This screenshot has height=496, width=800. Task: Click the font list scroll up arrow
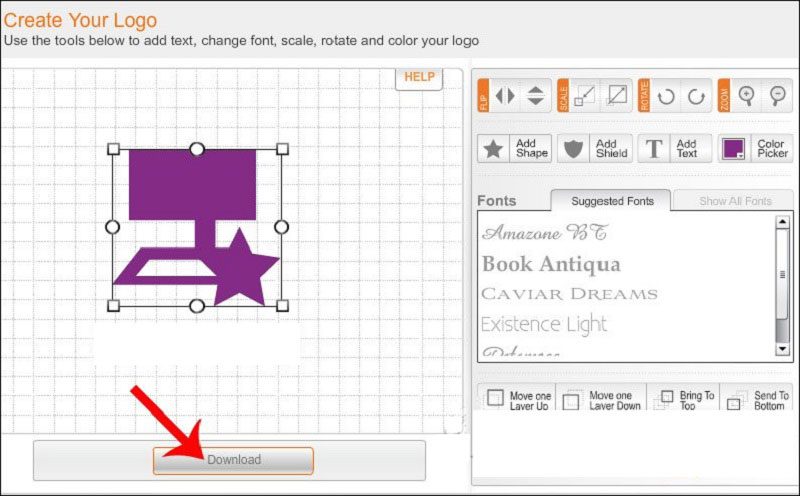(782, 222)
